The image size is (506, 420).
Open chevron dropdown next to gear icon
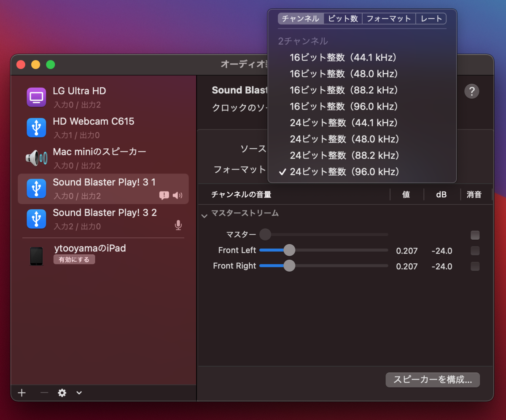(79, 393)
